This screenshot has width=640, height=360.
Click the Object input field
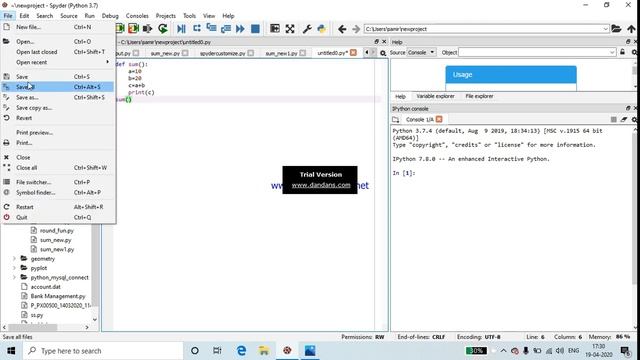pos(533,52)
